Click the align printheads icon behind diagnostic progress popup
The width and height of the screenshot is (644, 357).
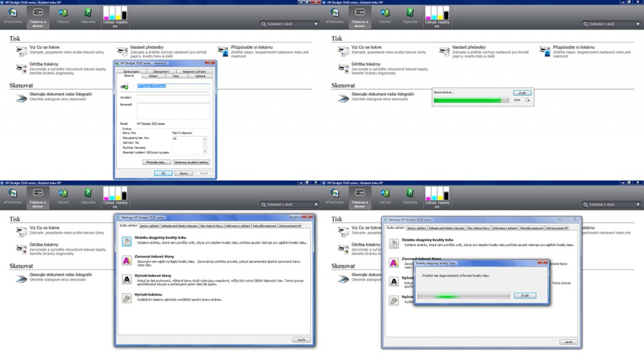click(x=394, y=263)
